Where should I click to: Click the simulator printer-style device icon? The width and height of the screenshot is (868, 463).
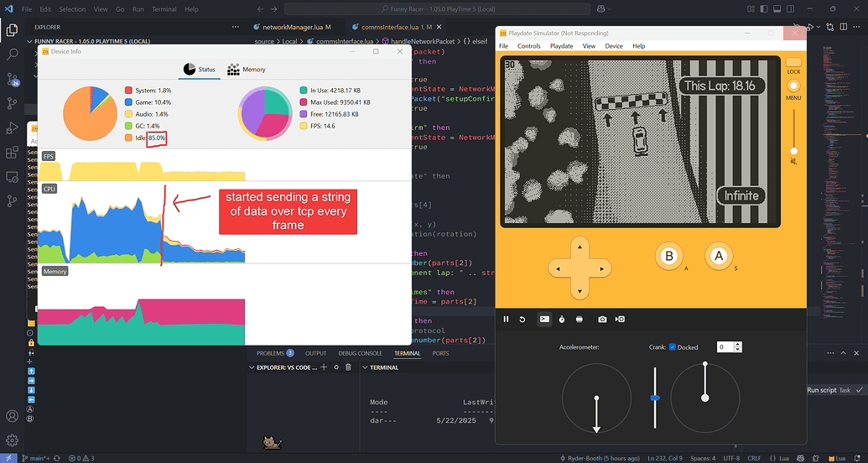579,319
